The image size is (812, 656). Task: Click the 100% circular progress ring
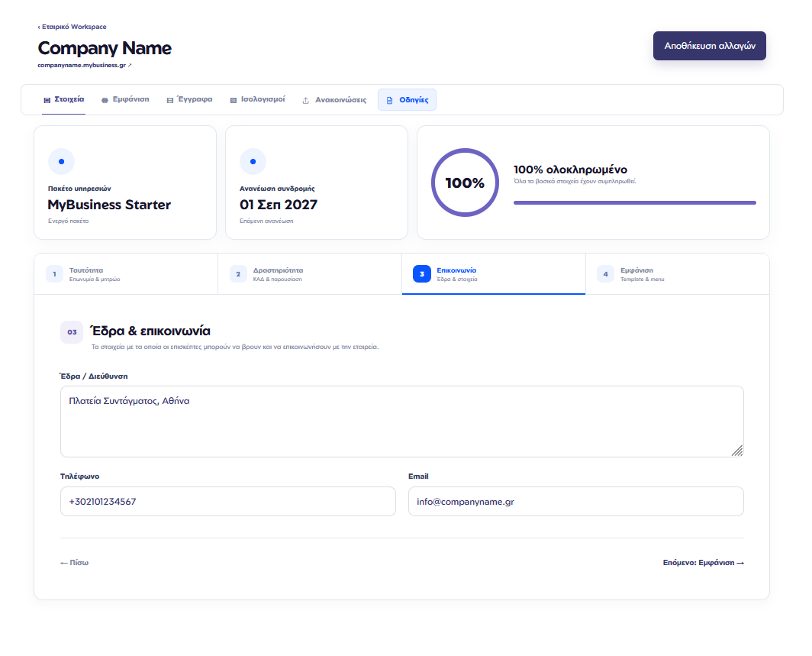click(465, 183)
